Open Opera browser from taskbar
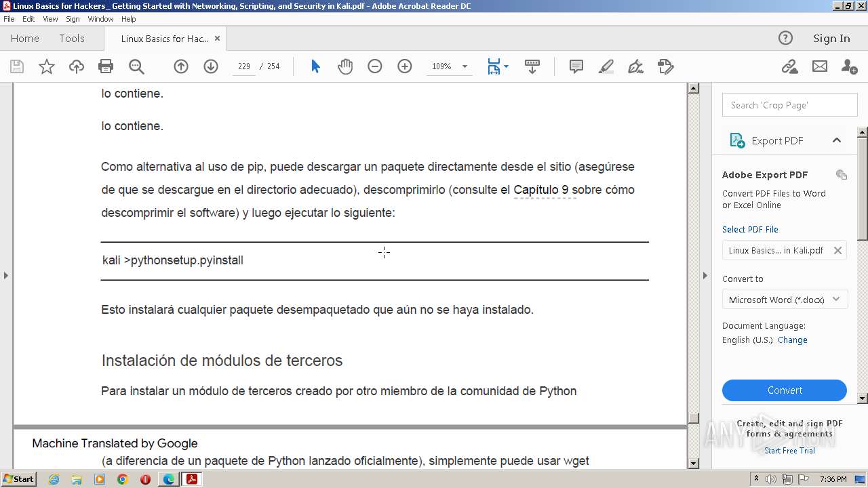Viewport: 868px width, 488px height. (x=145, y=479)
